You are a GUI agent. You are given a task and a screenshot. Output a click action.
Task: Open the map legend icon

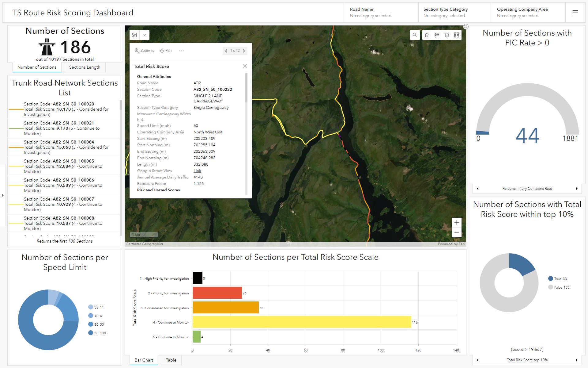pos(437,35)
